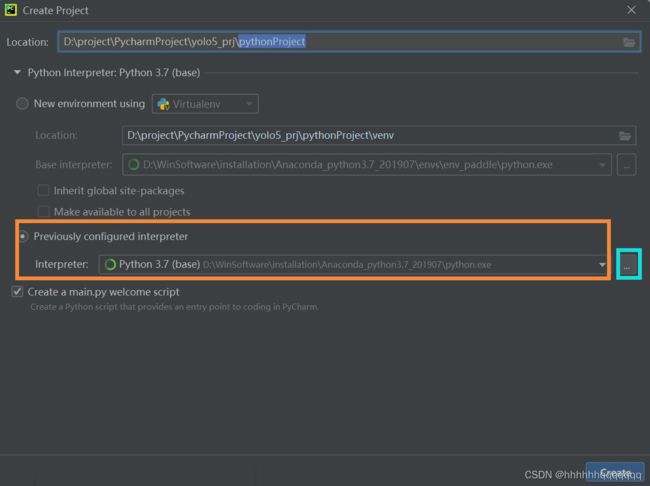650x486 pixels.
Task: Click the folder browse icon in project Location field
Action: [x=629, y=42]
